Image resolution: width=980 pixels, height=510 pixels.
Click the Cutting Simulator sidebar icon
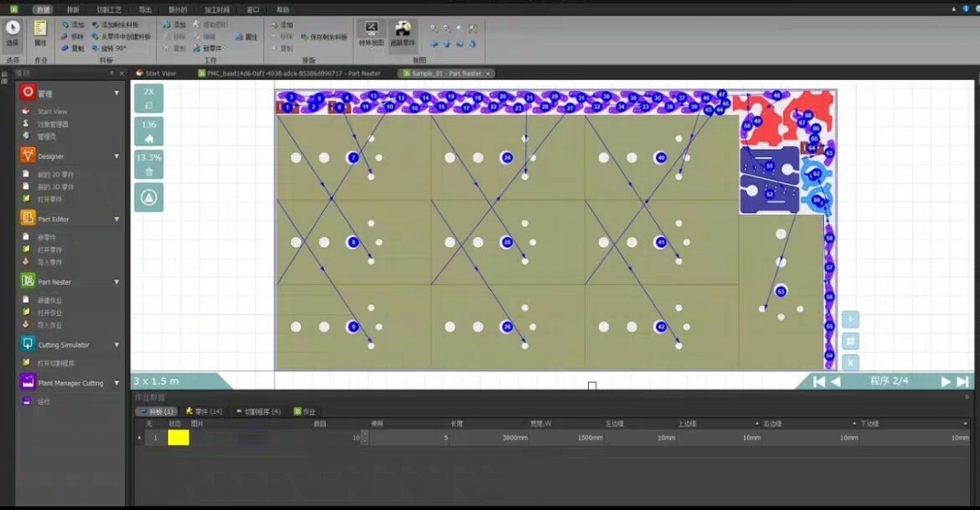click(x=28, y=345)
